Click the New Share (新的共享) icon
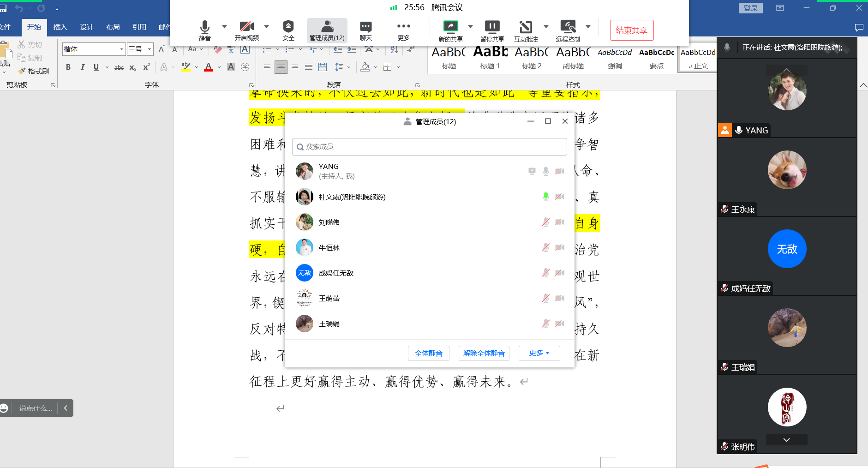This screenshot has width=868, height=468. tap(450, 27)
